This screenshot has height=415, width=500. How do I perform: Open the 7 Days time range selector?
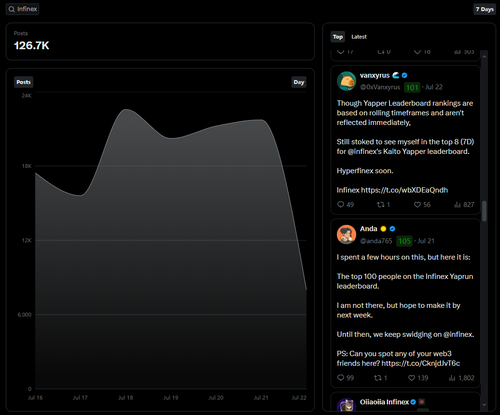click(485, 9)
